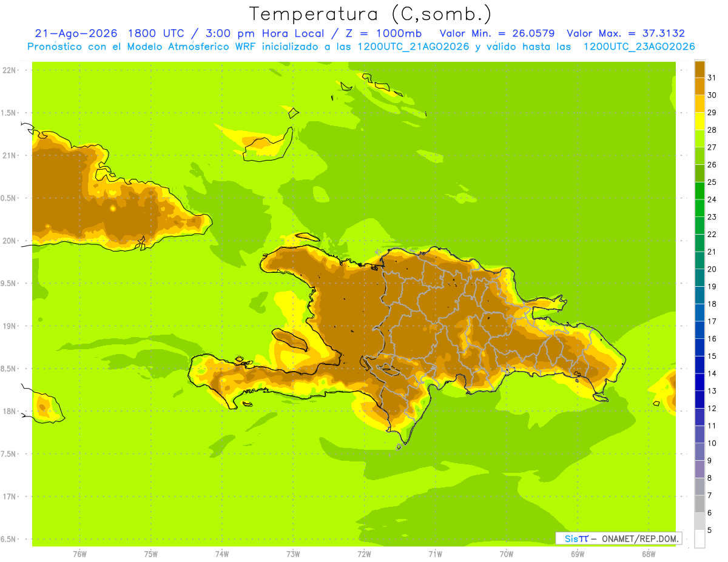Click the legend scale number "20"
Image resolution: width=728 pixels, height=562 pixels.
click(712, 269)
